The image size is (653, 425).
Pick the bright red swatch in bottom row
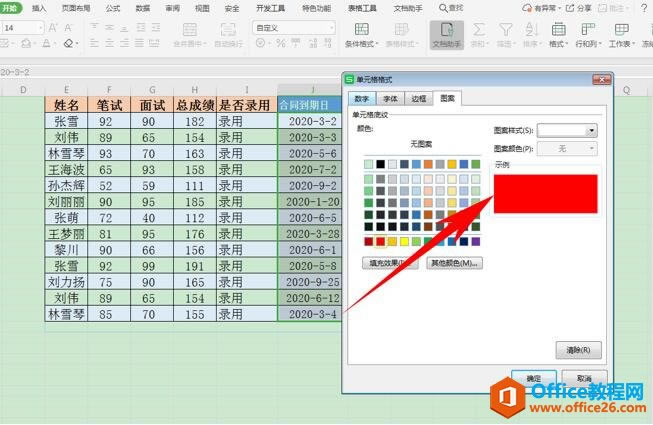380,241
